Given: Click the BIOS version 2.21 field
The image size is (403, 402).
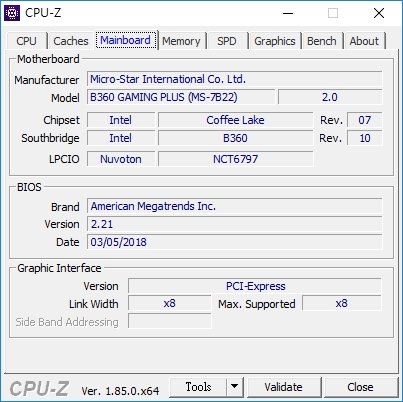Looking at the screenshot, I should pos(235,224).
